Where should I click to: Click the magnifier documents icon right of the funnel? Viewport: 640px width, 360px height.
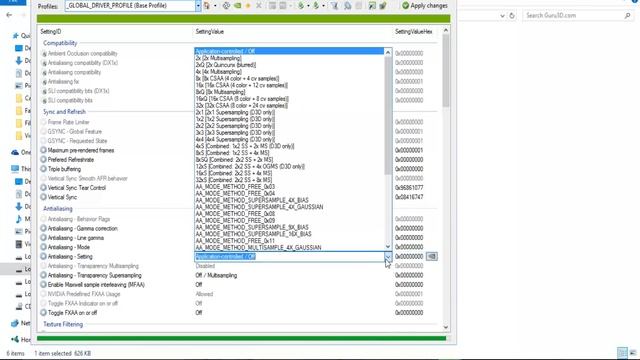point(348,6)
